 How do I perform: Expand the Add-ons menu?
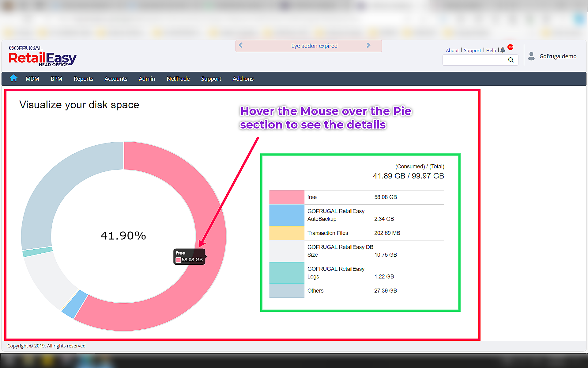(x=243, y=79)
